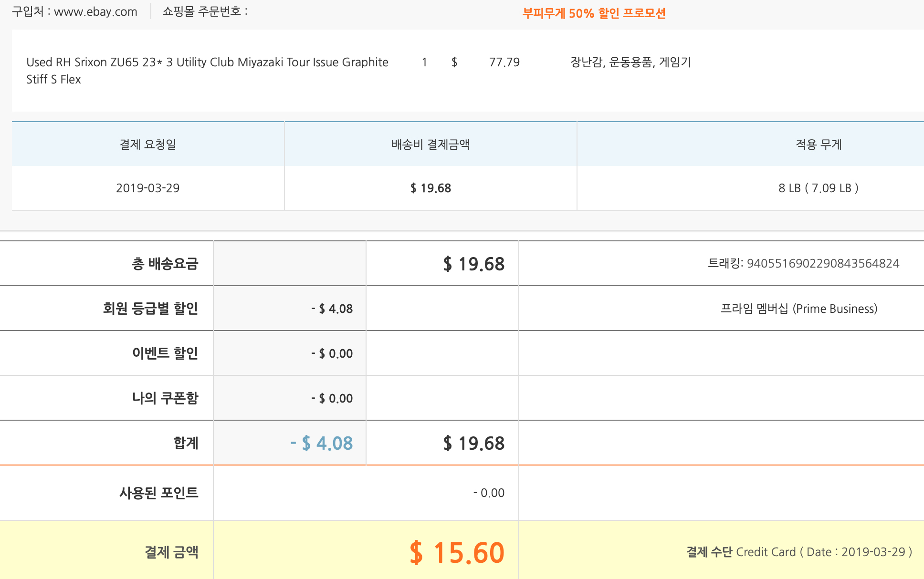Click the 적용 무게 column header
The width and height of the screenshot is (924, 579).
coord(818,144)
